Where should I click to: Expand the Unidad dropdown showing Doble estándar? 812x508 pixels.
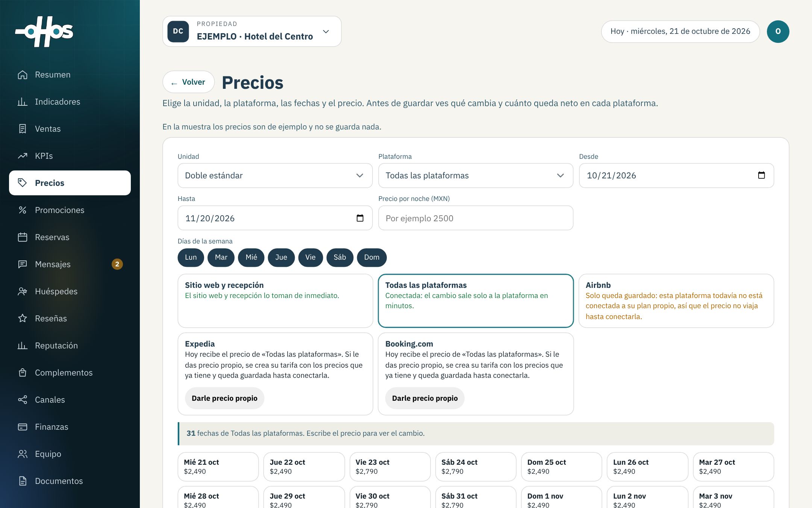[275, 176]
